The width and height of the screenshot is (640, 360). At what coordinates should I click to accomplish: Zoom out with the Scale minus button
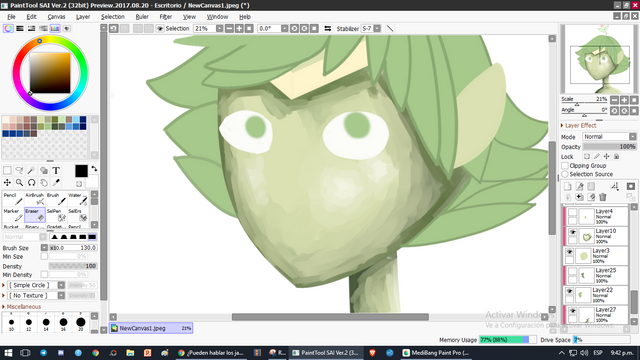point(614,100)
